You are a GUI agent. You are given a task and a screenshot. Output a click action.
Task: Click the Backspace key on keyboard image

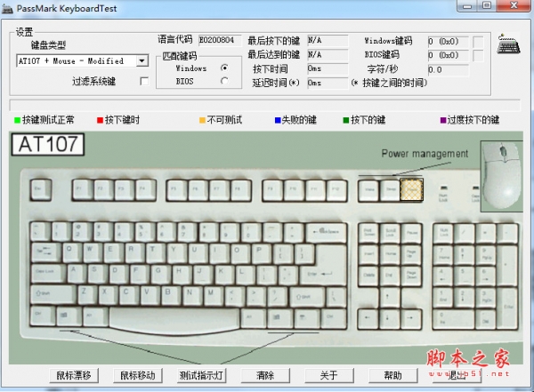pos(327,232)
